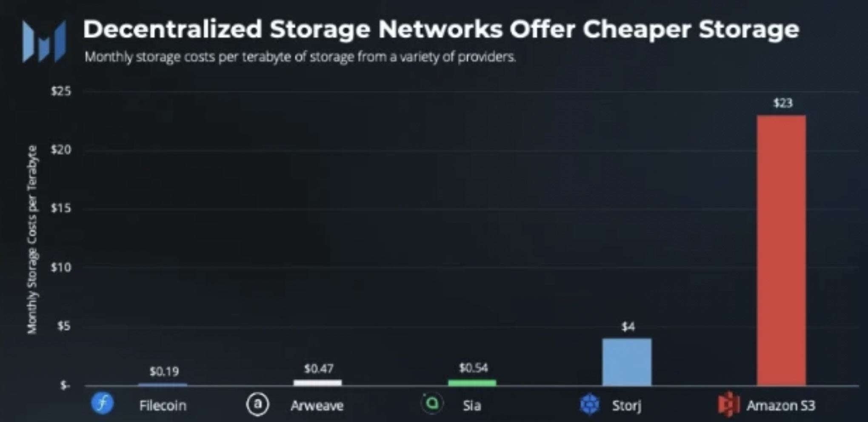This screenshot has width=868, height=422.
Task: Click the green Sia bar
Action: click(x=472, y=383)
